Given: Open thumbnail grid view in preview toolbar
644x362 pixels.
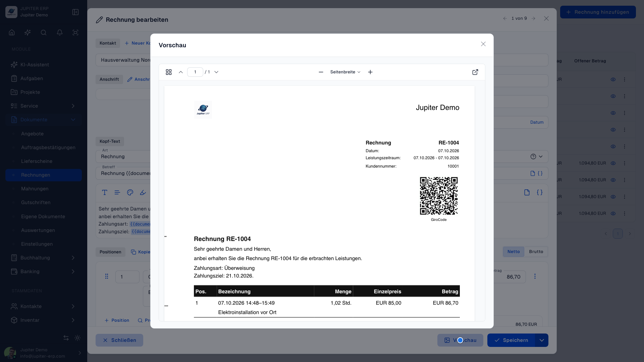Looking at the screenshot, I should pos(169,72).
